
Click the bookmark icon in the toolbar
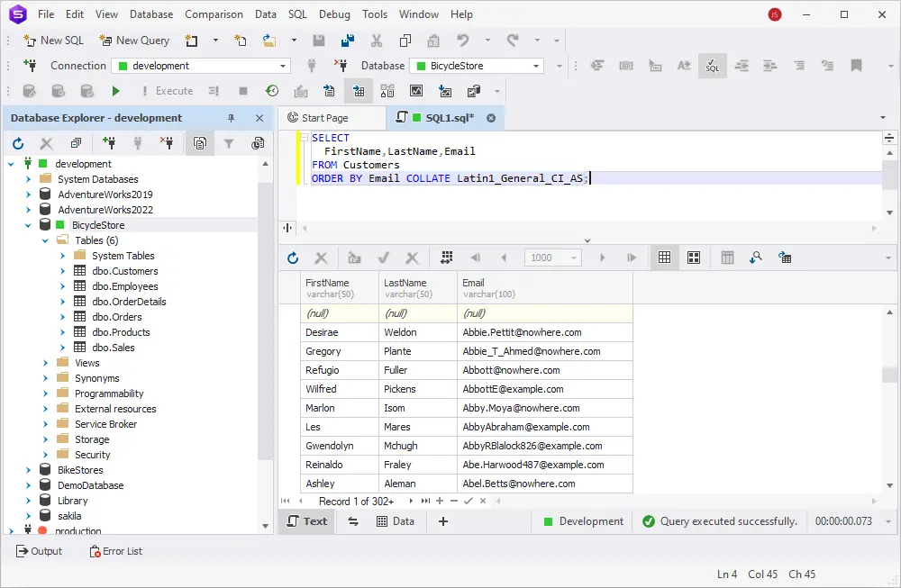(856, 66)
